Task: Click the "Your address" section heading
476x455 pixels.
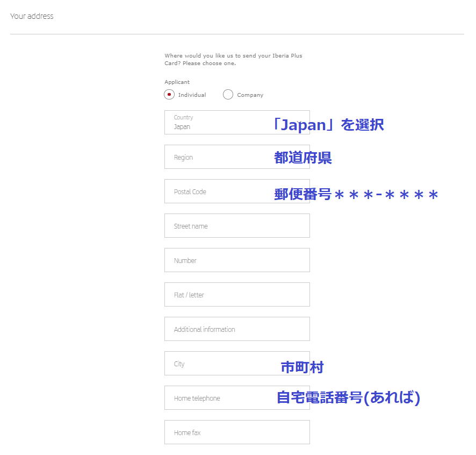Action: tap(32, 16)
